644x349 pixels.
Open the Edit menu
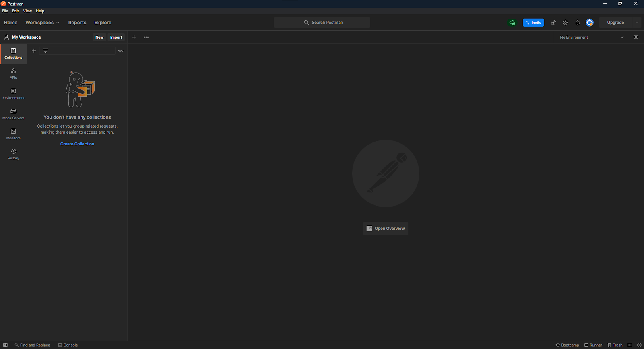[15, 11]
